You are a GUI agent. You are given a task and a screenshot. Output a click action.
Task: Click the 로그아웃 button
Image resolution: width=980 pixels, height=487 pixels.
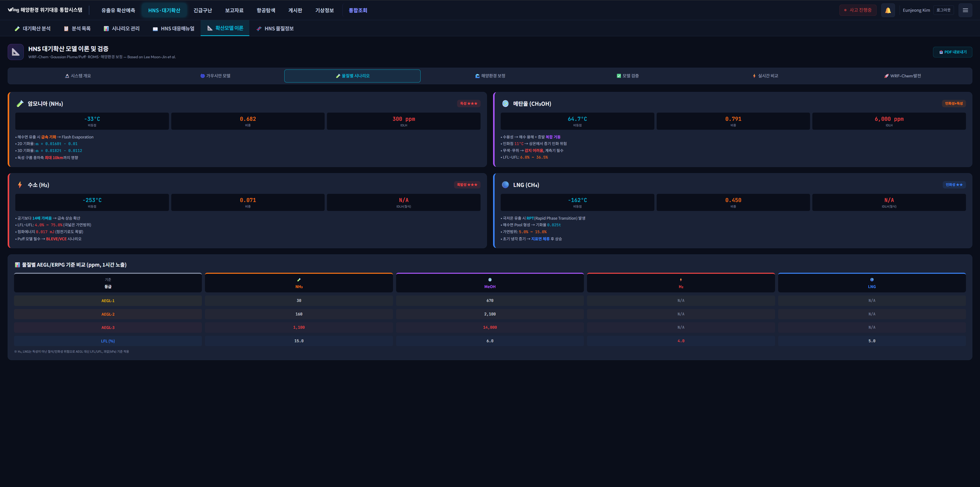tap(943, 10)
